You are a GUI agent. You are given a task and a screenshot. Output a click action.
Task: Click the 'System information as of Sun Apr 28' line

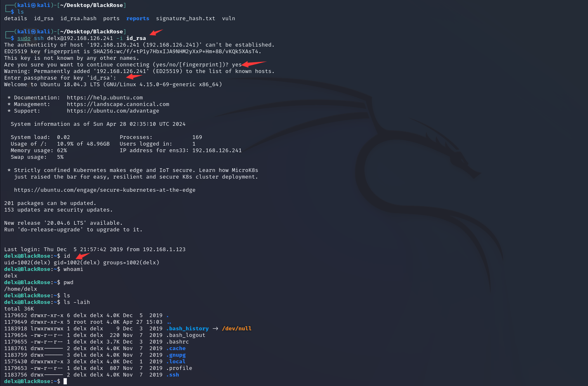click(98, 124)
